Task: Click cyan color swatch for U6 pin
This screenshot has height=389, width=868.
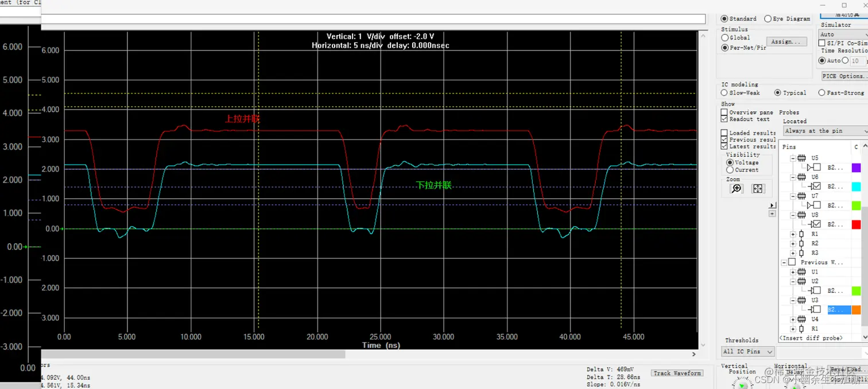Action: coord(856,186)
